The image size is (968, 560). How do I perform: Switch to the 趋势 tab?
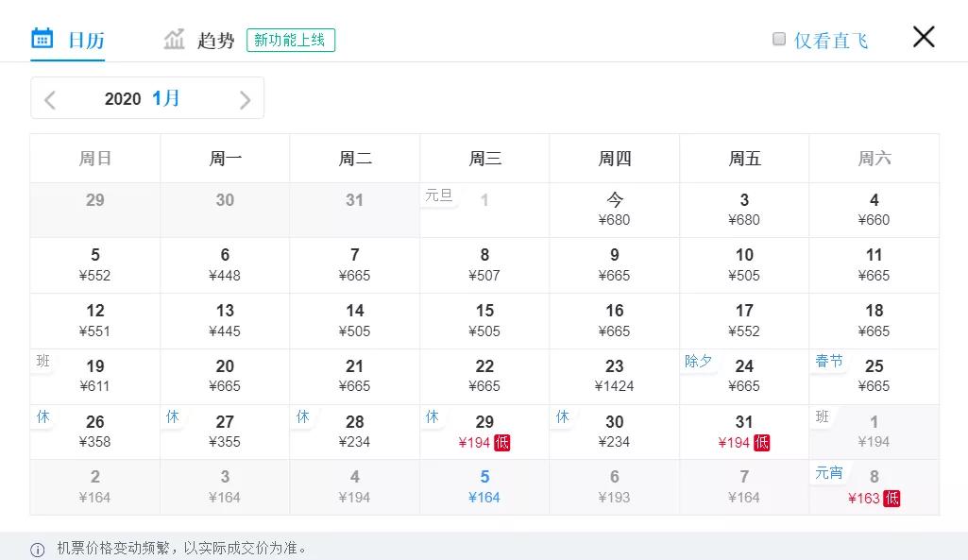pos(215,41)
